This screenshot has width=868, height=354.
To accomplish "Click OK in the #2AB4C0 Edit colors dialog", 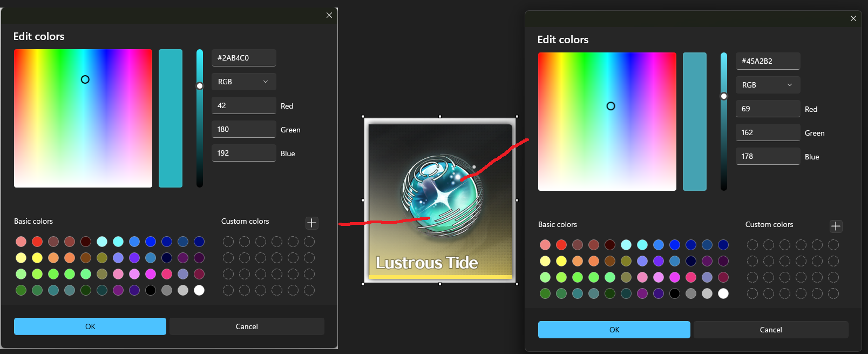I will 90,326.
